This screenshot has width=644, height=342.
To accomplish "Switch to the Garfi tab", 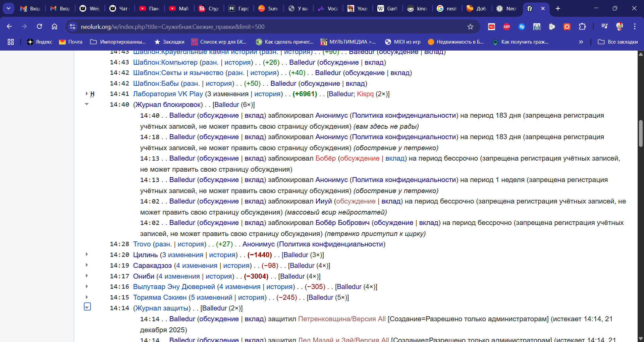I will 387,8.
